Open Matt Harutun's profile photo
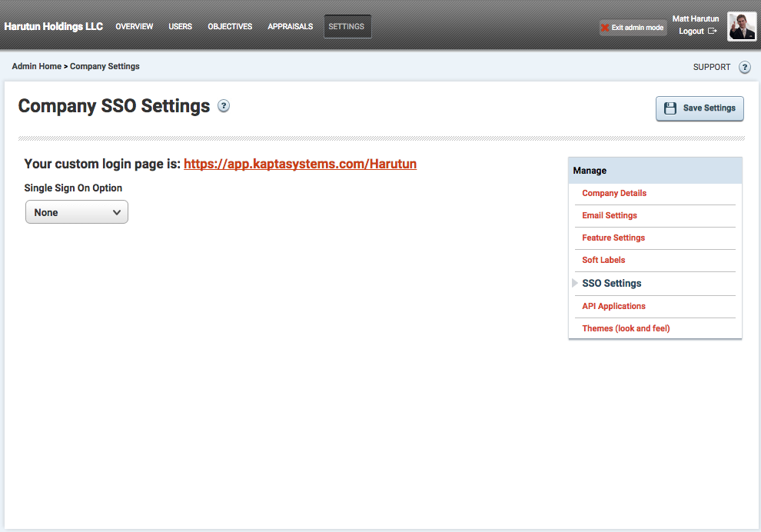The height and width of the screenshot is (532, 761). coord(742,27)
